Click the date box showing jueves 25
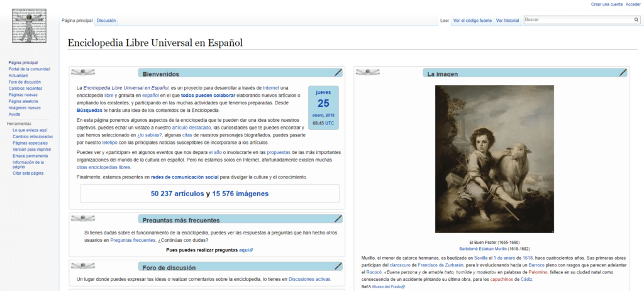Image resolution: width=644 pixels, height=291 pixels. coord(323,107)
